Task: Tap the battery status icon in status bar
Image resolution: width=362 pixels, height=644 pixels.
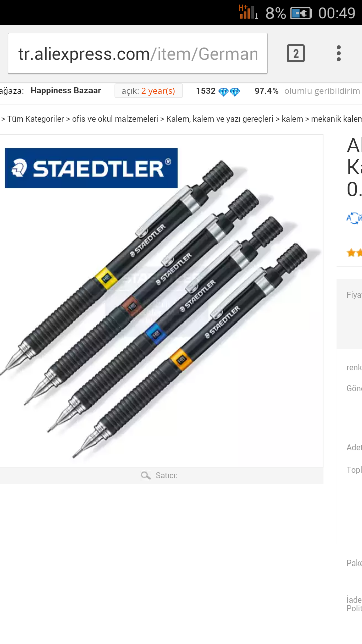Action: [x=302, y=13]
